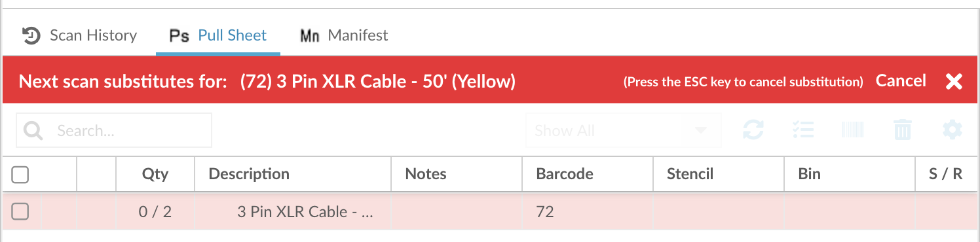Switch to the Manifest tab
The width and height of the screenshot is (980, 242).
coord(344,35)
